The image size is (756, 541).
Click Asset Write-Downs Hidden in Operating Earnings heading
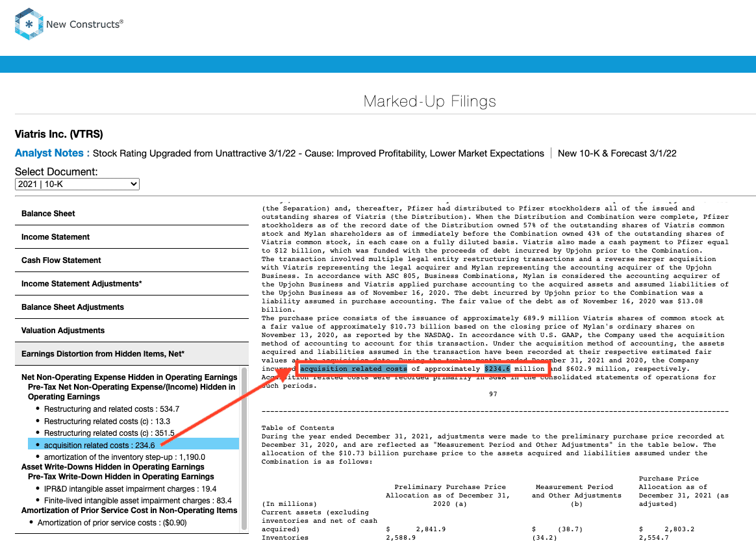[113, 467]
